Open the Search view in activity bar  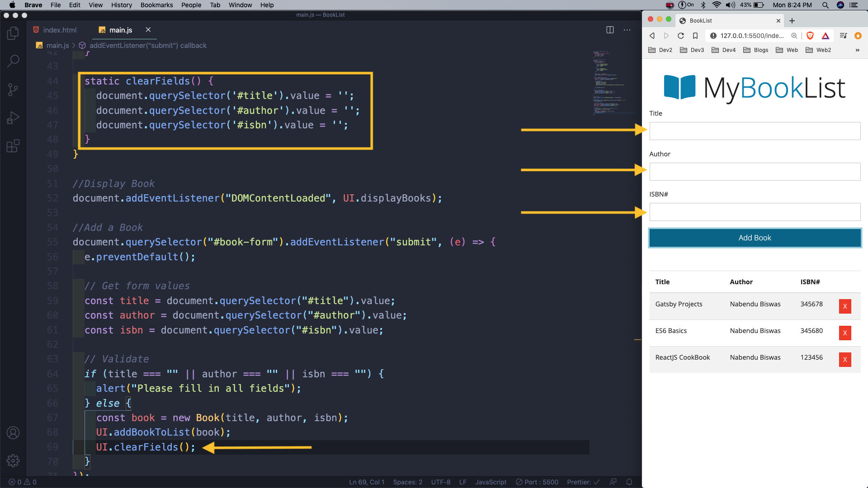13,61
